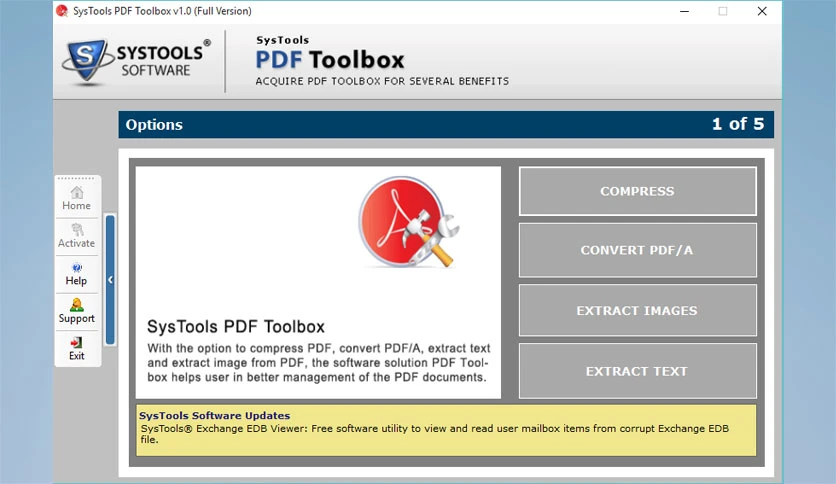Viewport: 836px width, 484px height.
Task: Click the SysTools PDF Toolbox heading
Action: pos(236,326)
